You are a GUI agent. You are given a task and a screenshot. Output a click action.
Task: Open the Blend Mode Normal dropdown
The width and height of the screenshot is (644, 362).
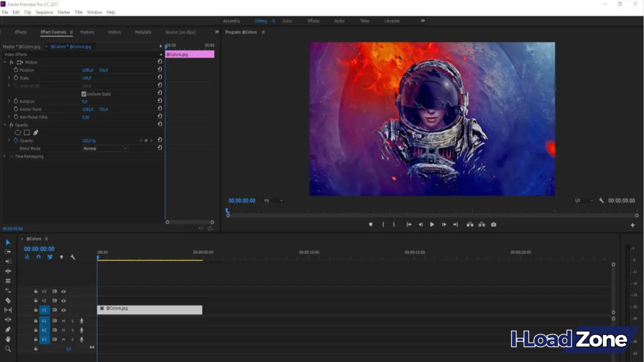tap(105, 148)
